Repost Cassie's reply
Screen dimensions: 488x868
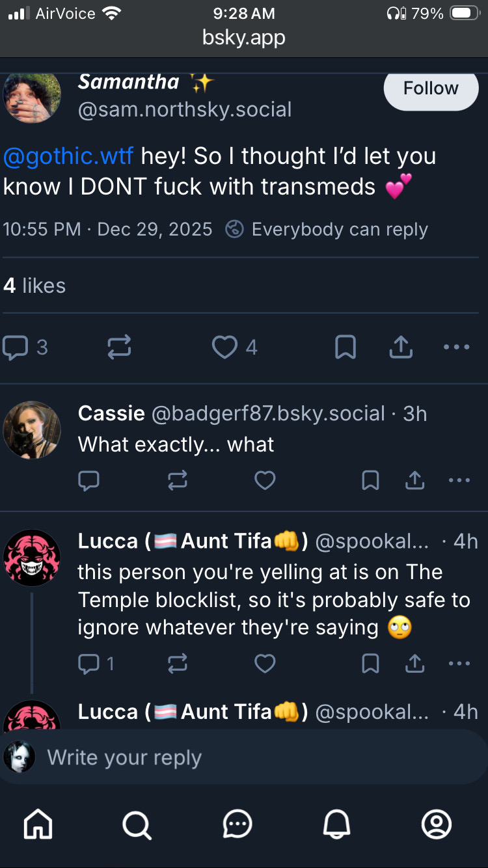177,481
